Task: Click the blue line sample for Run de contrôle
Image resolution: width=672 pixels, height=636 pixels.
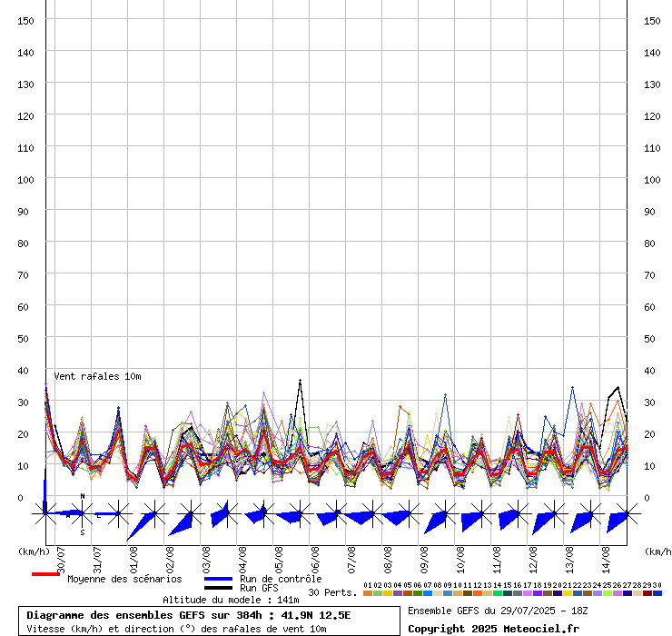Action: coord(218,579)
